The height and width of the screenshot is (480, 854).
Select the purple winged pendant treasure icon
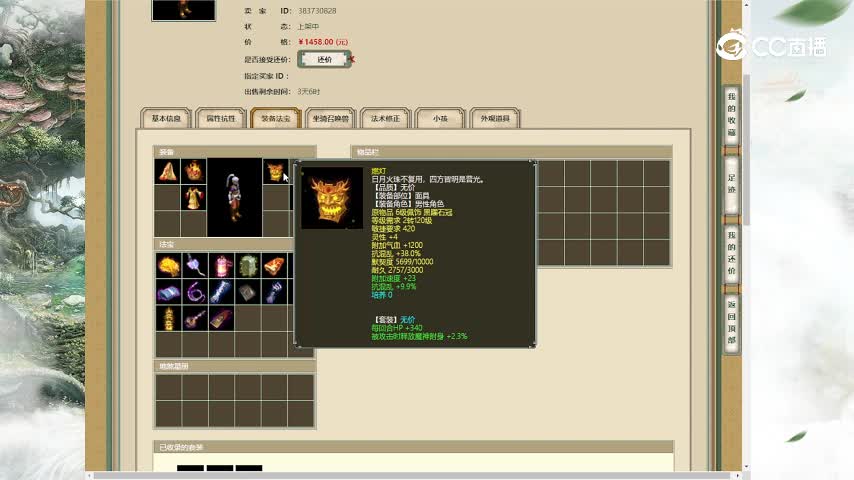click(x=195, y=265)
